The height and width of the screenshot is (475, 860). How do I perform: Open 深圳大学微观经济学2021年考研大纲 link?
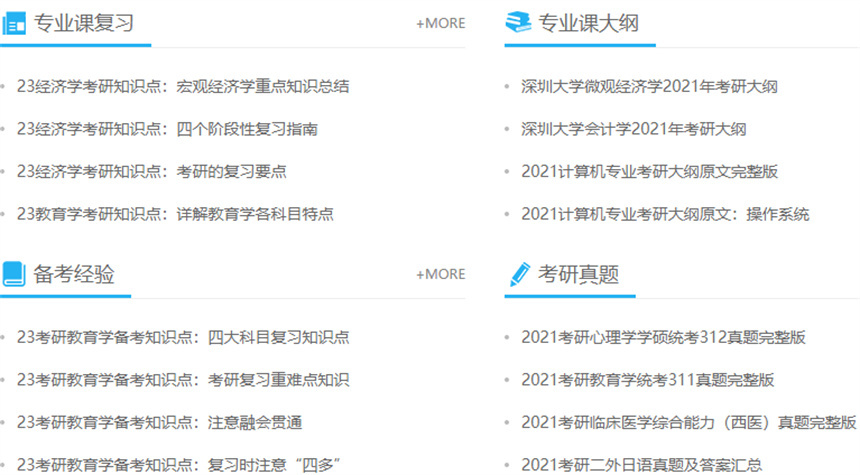tap(649, 87)
